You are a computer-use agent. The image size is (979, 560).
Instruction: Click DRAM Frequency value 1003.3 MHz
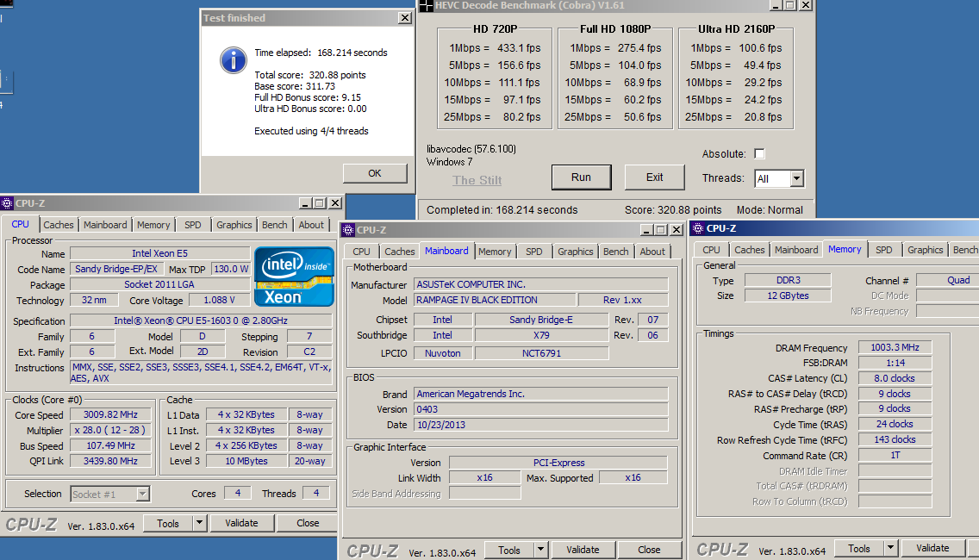(x=895, y=347)
